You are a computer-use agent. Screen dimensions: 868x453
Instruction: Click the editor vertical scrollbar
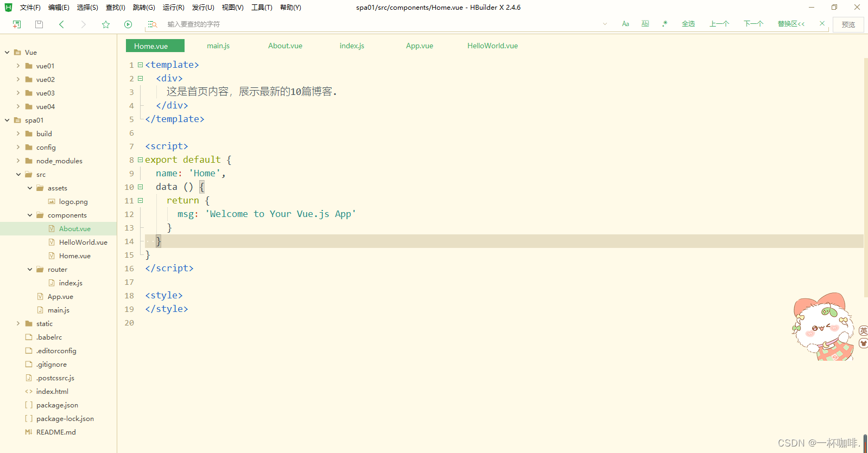[x=865, y=177]
